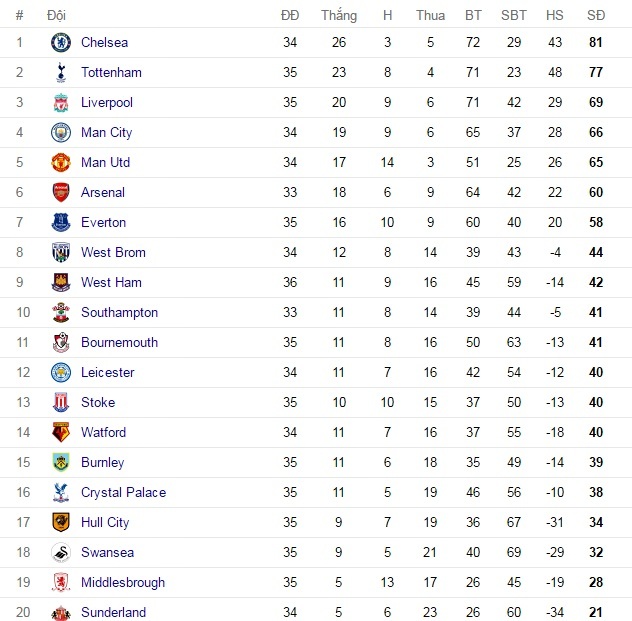632x621 pixels.
Task: Click the Man City club crest
Action: [62, 133]
